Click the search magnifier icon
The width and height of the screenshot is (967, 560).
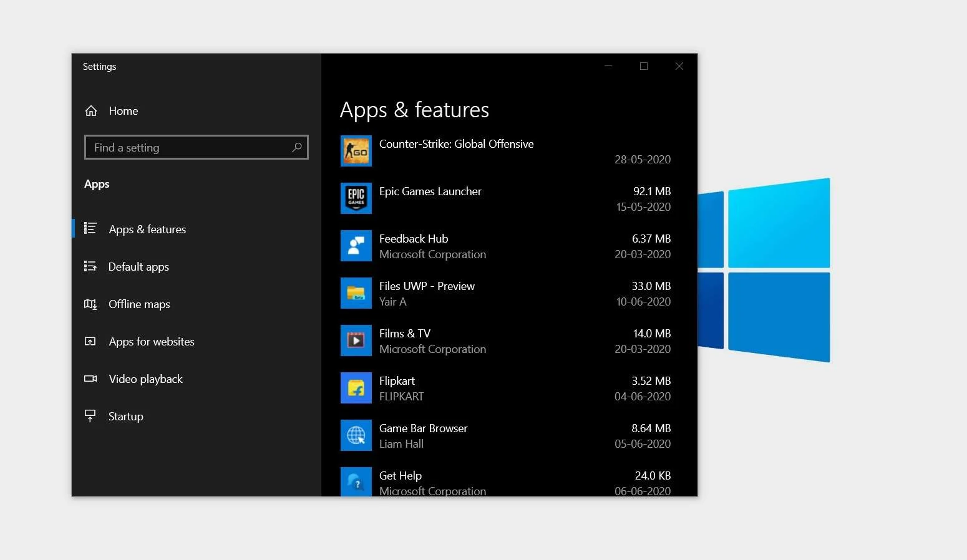point(297,147)
